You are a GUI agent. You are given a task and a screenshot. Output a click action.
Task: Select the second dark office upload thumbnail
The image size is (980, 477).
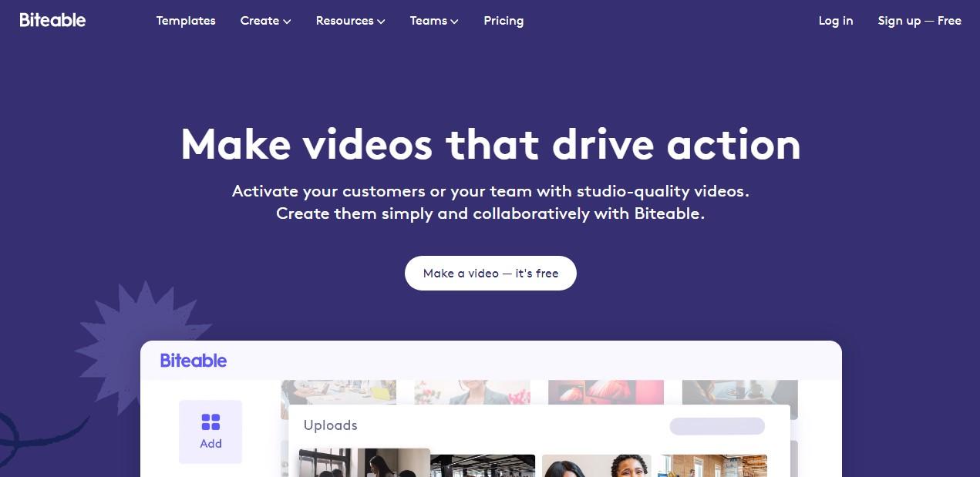483,465
